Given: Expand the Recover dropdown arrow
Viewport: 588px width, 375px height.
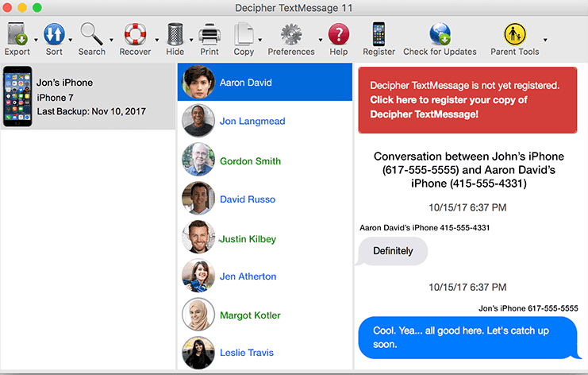Looking at the screenshot, I should click(x=157, y=40).
